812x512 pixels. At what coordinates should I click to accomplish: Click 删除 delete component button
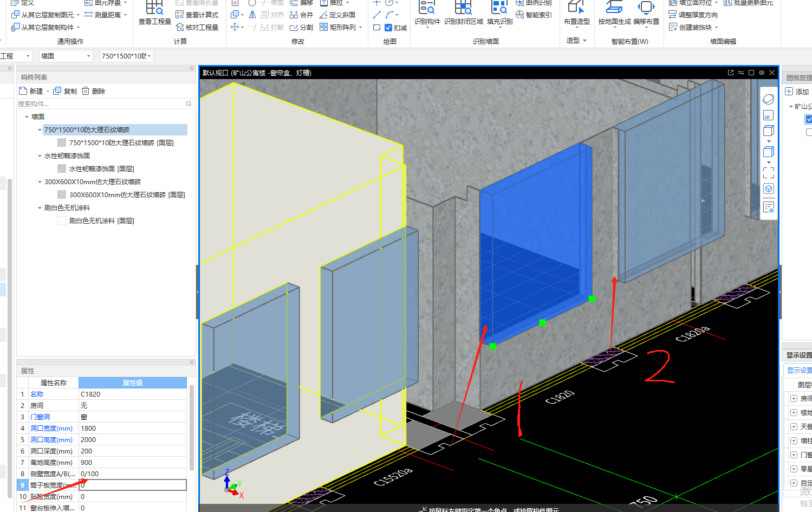[93, 91]
